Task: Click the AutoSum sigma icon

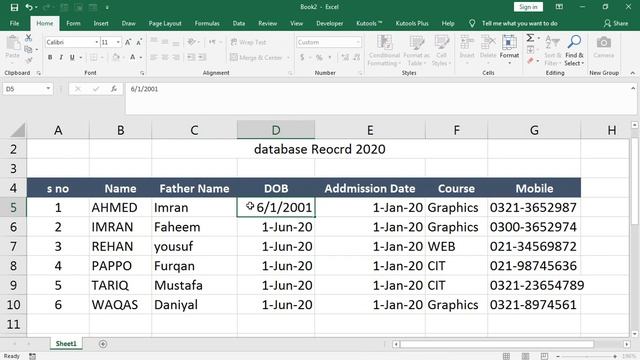Action: tap(530, 38)
